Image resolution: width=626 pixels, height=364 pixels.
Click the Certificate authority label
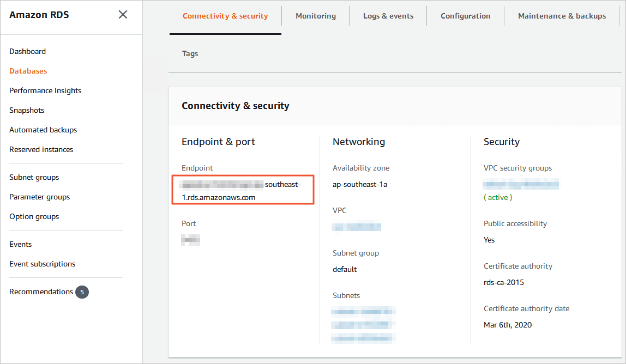point(518,266)
